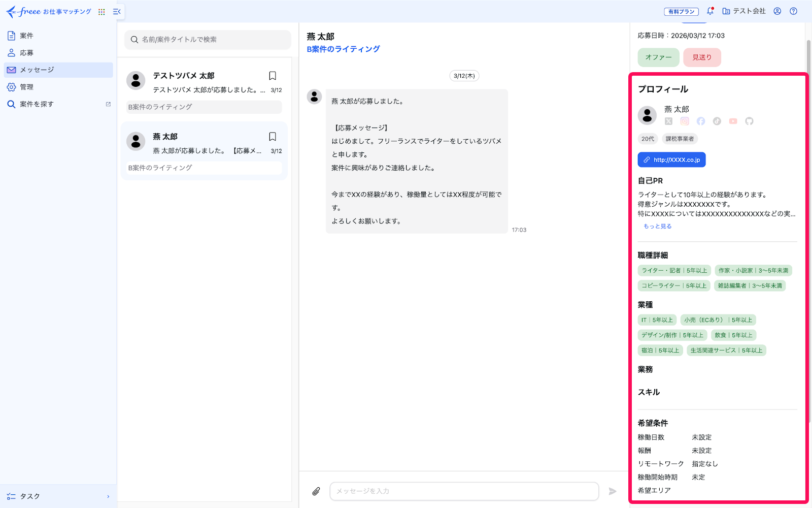Viewport: 812px width, 508px height.
Task: Click the 見送り button
Action: (x=702, y=57)
